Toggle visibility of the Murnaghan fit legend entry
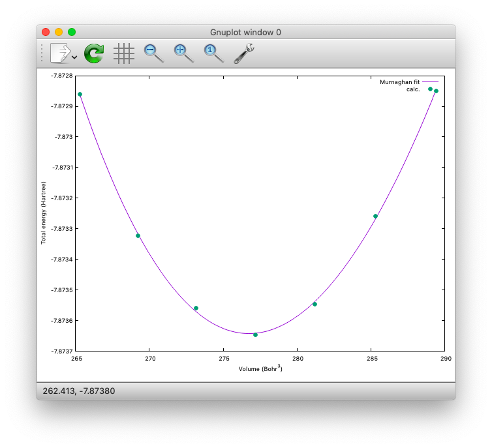This screenshot has width=492, height=448. (x=399, y=82)
